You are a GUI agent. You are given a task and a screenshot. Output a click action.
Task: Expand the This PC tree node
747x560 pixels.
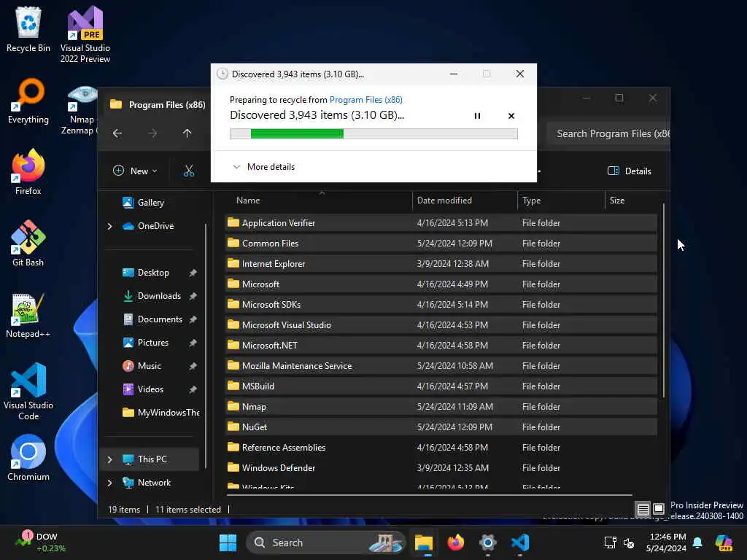click(109, 459)
